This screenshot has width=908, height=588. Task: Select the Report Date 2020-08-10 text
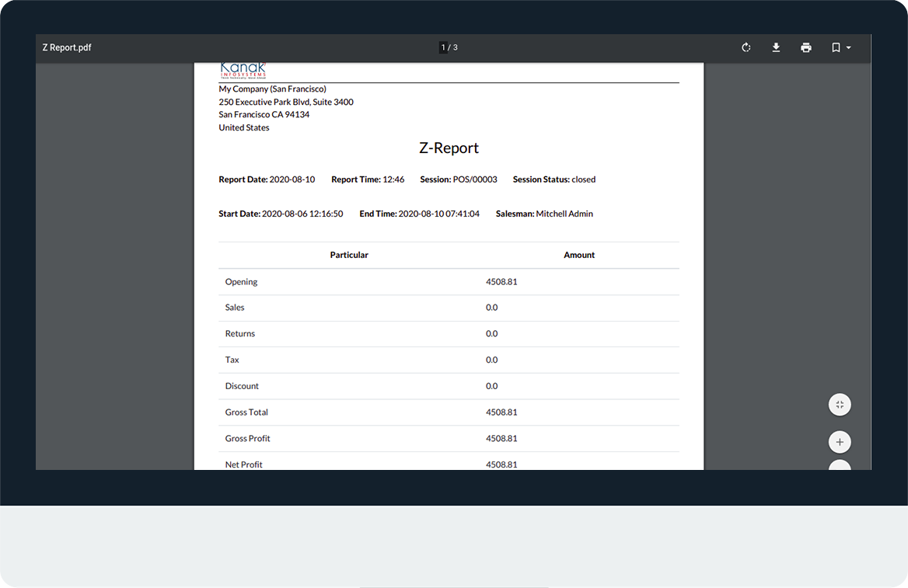[267, 179]
